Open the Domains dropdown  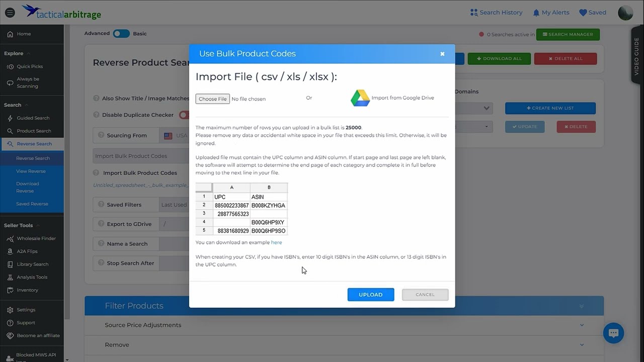point(473,108)
